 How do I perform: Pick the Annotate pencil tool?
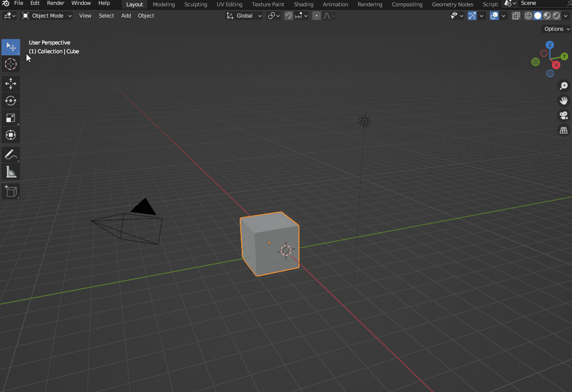click(11, 154)
